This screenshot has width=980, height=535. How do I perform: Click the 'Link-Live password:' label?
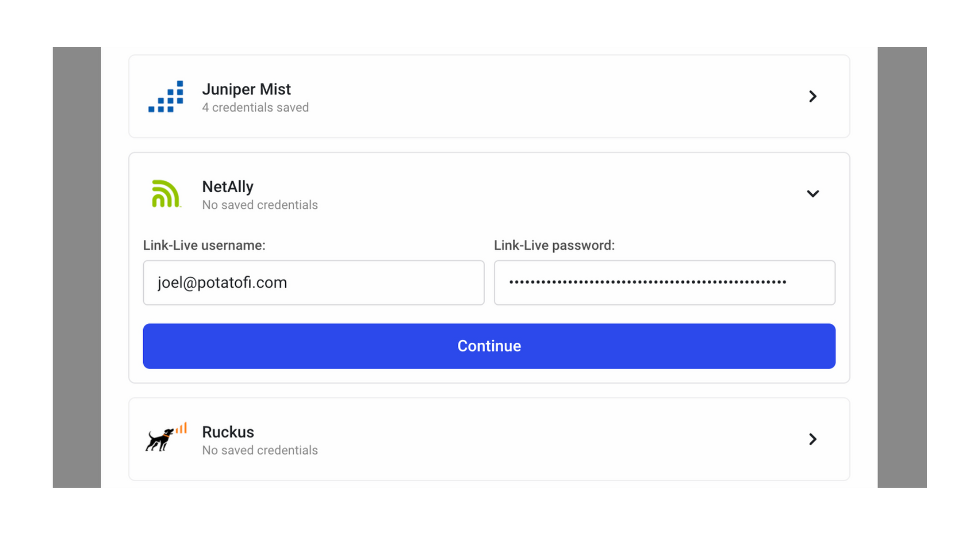[554, 245]
